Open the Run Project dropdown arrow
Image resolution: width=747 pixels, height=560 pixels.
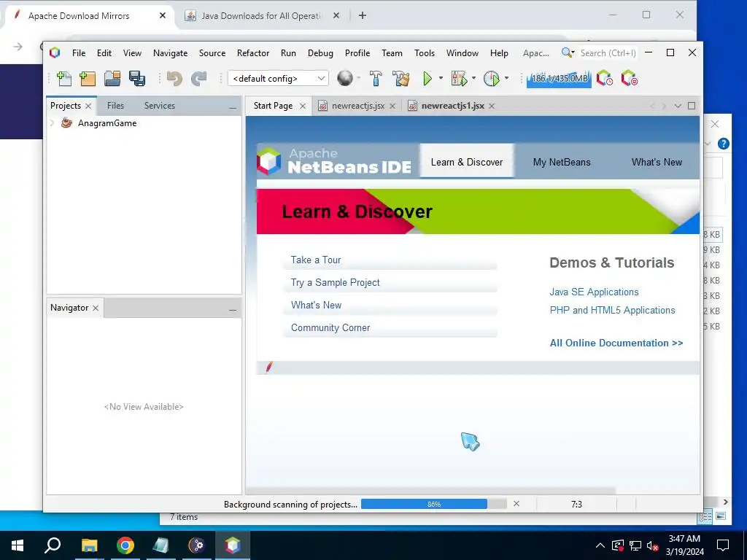pos(441,77)
